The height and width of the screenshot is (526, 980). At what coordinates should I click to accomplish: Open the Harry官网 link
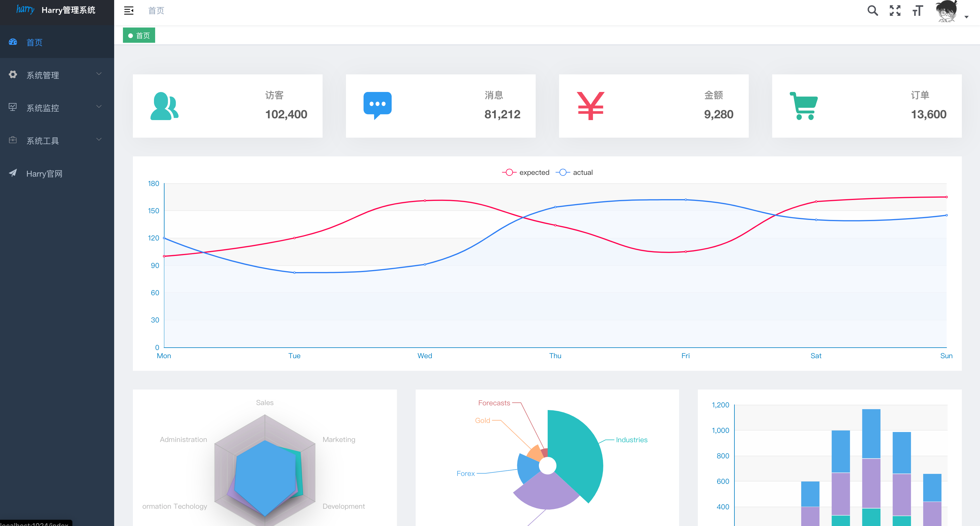[x=44, y=174]
